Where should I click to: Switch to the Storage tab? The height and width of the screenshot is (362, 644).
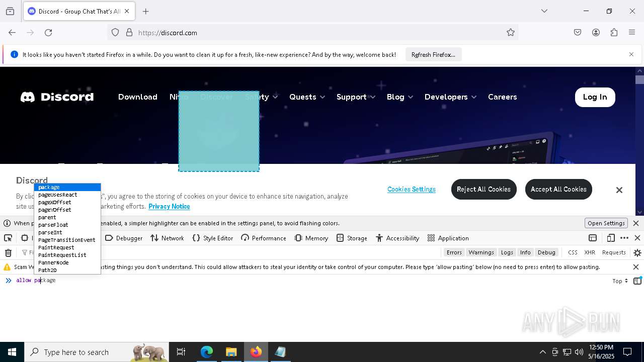(x=352, y=238)
